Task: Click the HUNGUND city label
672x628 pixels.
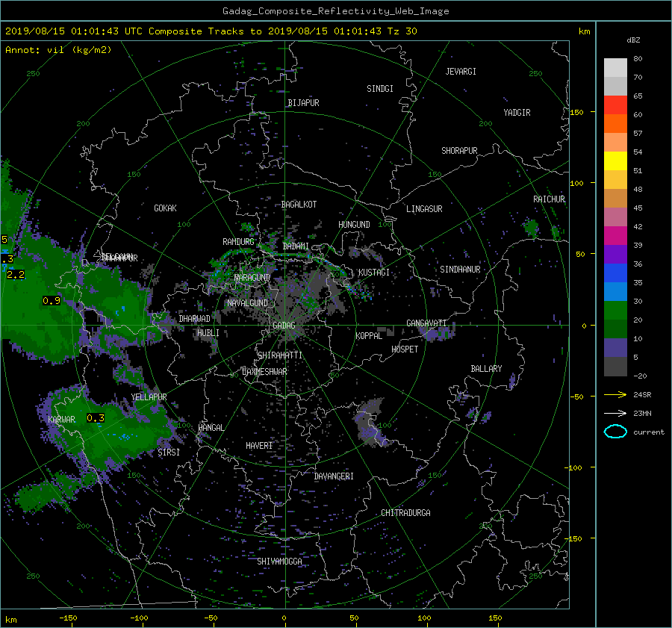Action: (x=354, y=225)
